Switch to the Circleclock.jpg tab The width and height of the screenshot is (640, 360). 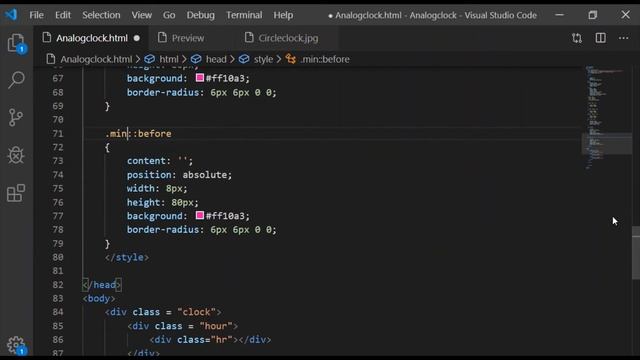pyautogui.click(x=287, y=38)
